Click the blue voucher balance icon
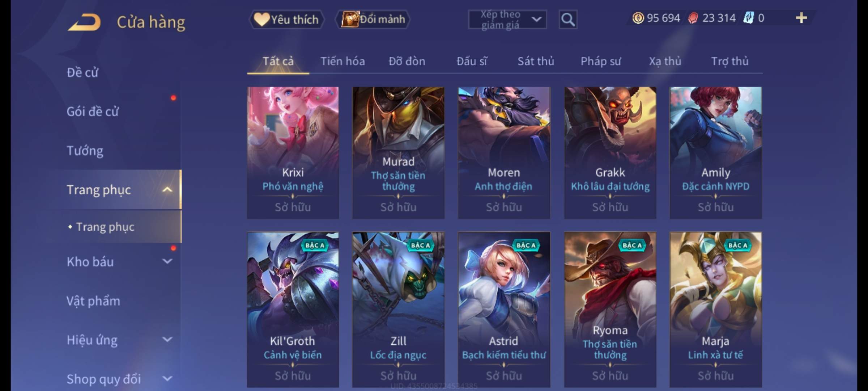868x391 pixels. [748, 18]
